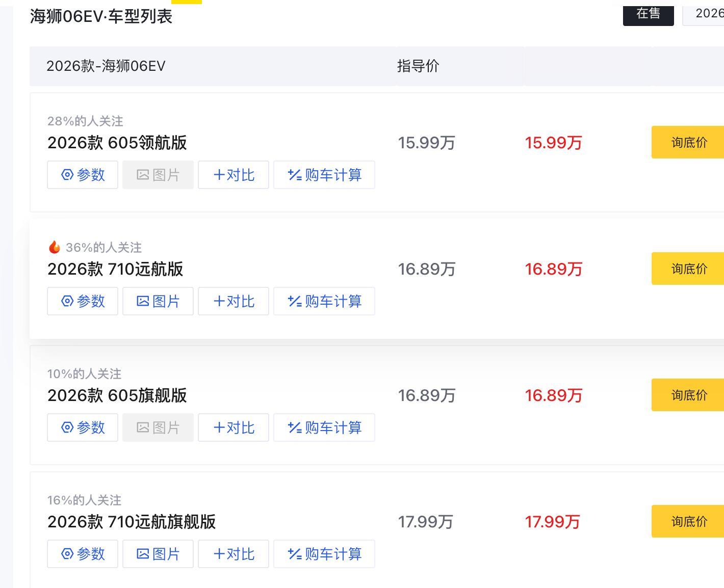
Task: Click 询底价 for 2026款 605领航版
Action: pyautogui.click(x=688, y=142)
